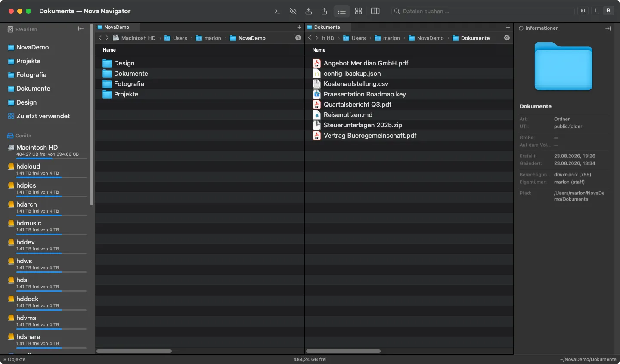The height and width of the screenshot is (364, 620).
Task: Click Macintosh HD breadcrumb in left pane
Action: pos(134,38)
